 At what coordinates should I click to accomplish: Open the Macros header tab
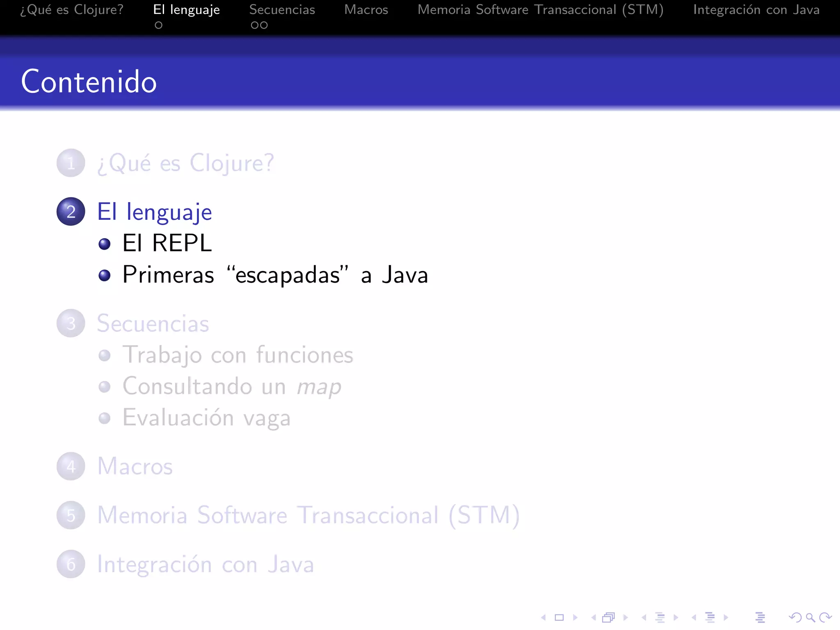[x=366, y=9]
